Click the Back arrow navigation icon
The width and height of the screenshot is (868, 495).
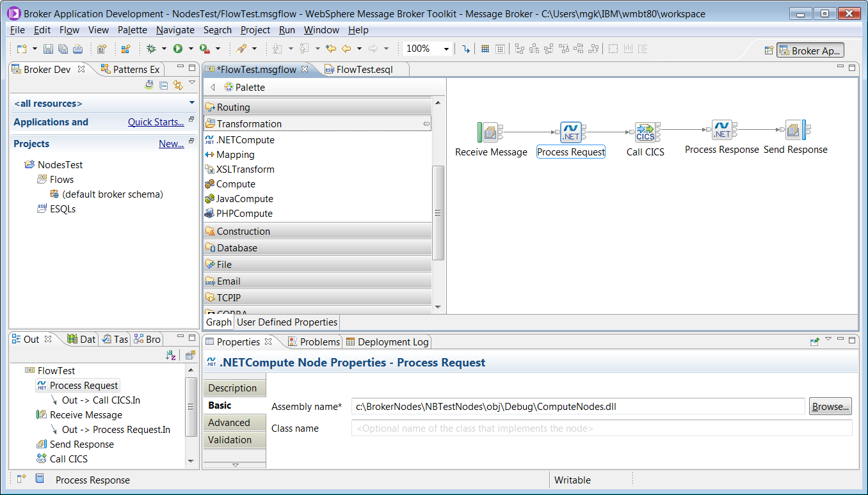[346, 49]
